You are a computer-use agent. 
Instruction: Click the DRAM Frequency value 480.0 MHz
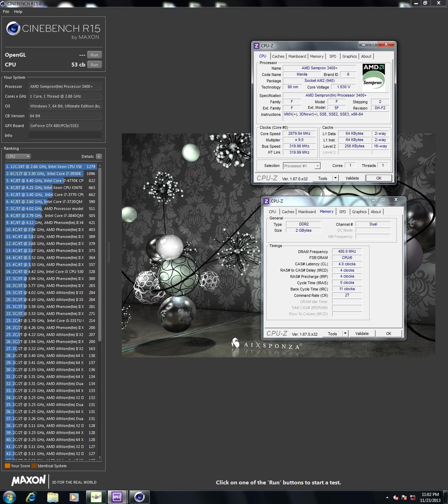[x=347, y=251]
